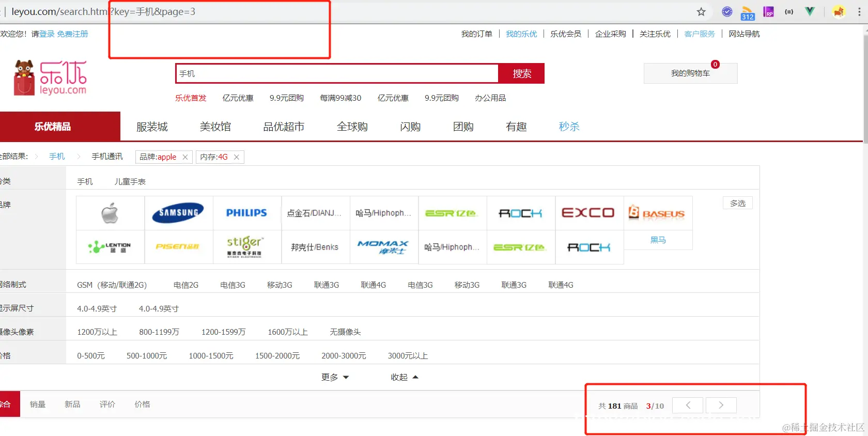Select brand 点金石/DIANJ...

pos(315,213)
